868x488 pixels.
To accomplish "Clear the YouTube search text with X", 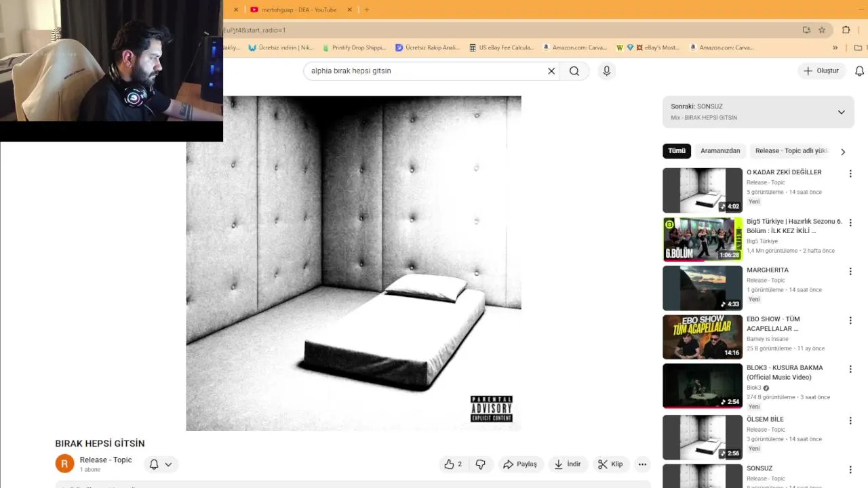I will [x=551, y=70].
